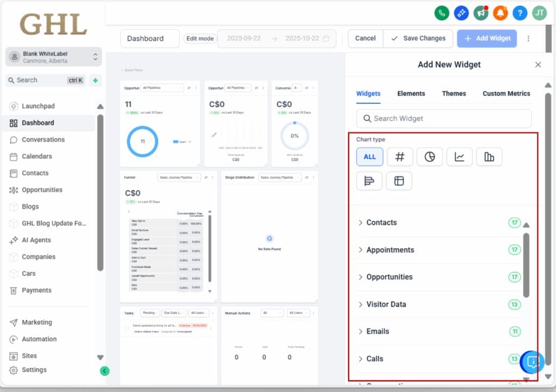Open the megaphone announcements icon

(x=481, y=12)
